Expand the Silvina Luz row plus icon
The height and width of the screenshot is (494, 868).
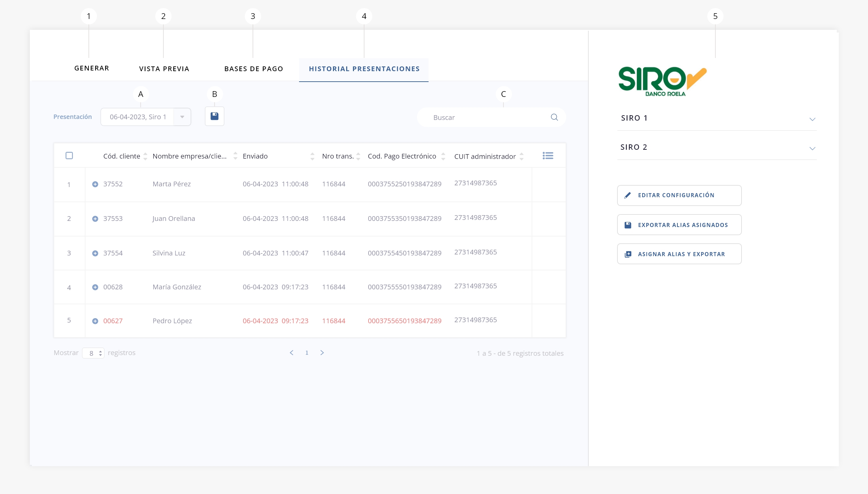point(95,253)
